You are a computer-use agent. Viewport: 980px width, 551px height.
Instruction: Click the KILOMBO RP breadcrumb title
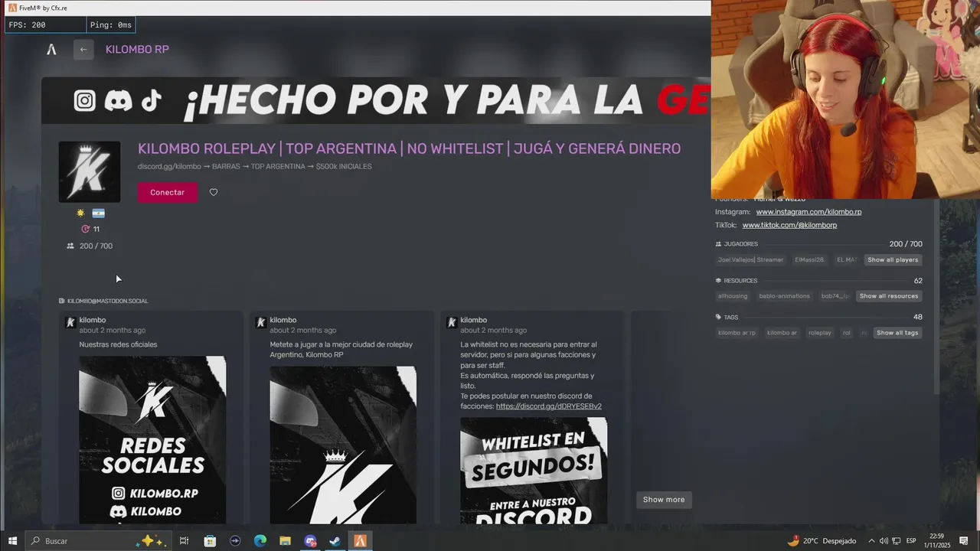(x=137, y=50)
